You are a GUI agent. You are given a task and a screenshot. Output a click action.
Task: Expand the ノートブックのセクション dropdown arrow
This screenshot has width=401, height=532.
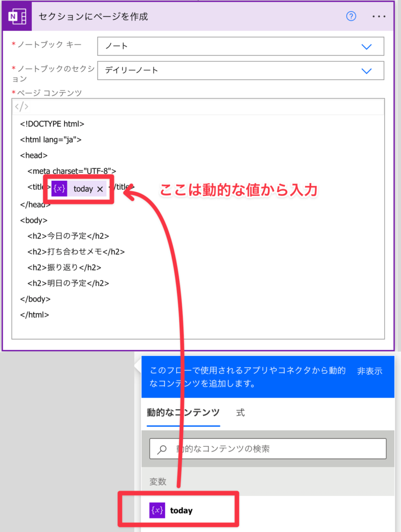click(x=367, y=71)
